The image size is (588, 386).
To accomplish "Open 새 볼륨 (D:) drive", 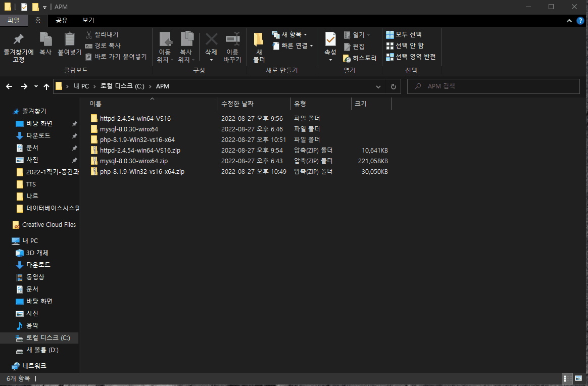I will coord(42,350).
